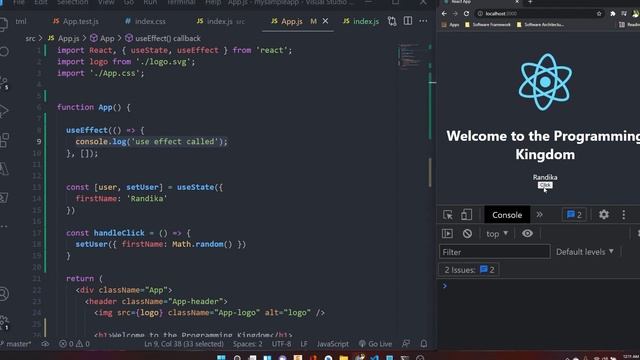Click the useEffect() callback breadcrumb

pos(163,38)
